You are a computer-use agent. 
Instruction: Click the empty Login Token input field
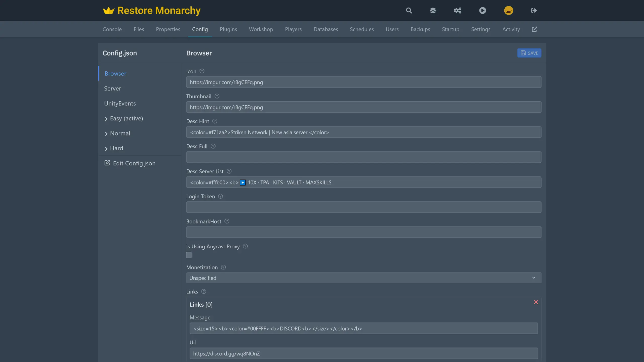(x=364, y=207)
